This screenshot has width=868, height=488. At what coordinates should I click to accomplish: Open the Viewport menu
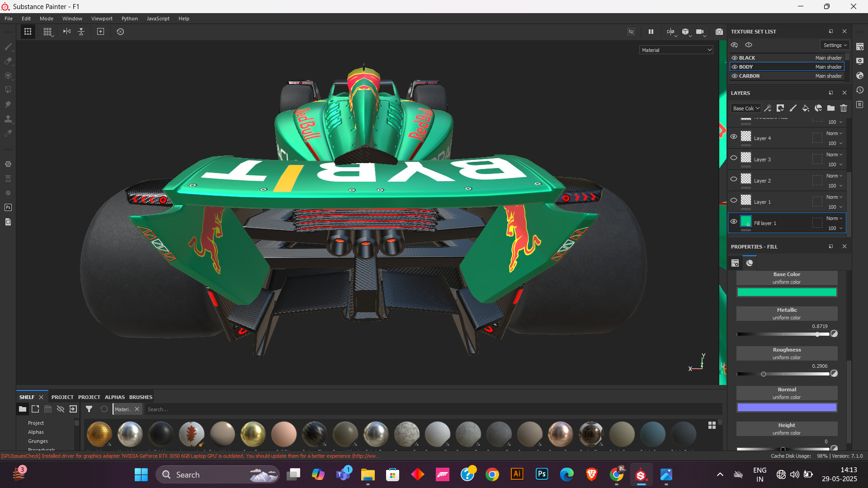click(102, 19)
